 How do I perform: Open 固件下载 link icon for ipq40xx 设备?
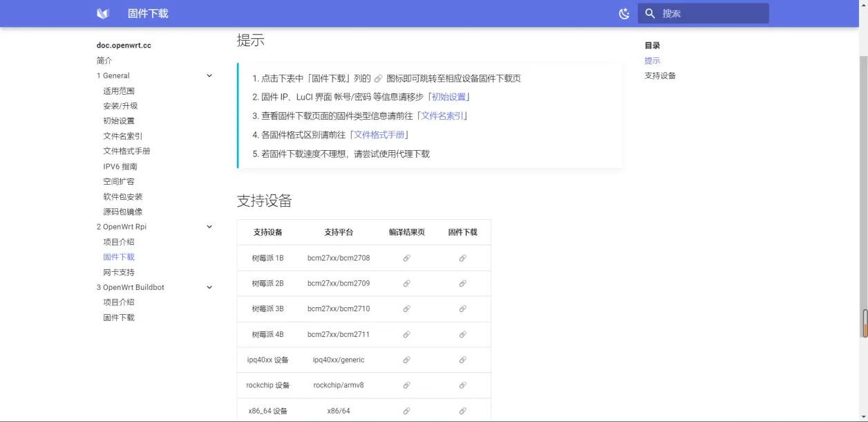click(462, 360)
